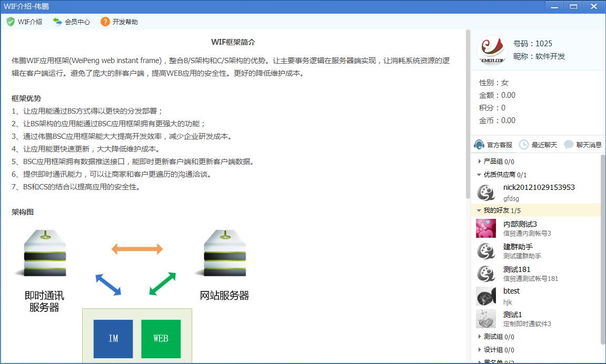The height and width of the screenshot is (364, 606).
Task: Click the 建群助手 contact avatar
Action: point(485,251)
